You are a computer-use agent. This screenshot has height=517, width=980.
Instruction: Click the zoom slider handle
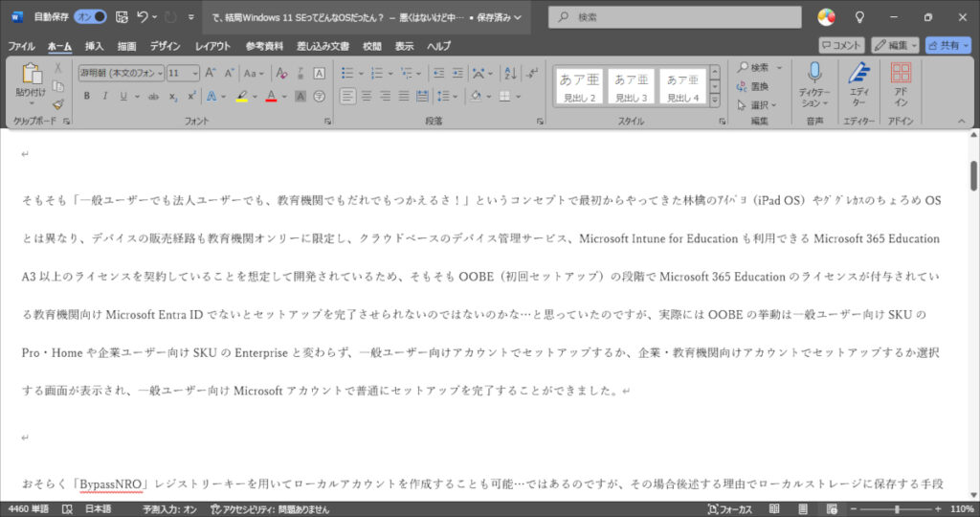[x=897, y=509]
